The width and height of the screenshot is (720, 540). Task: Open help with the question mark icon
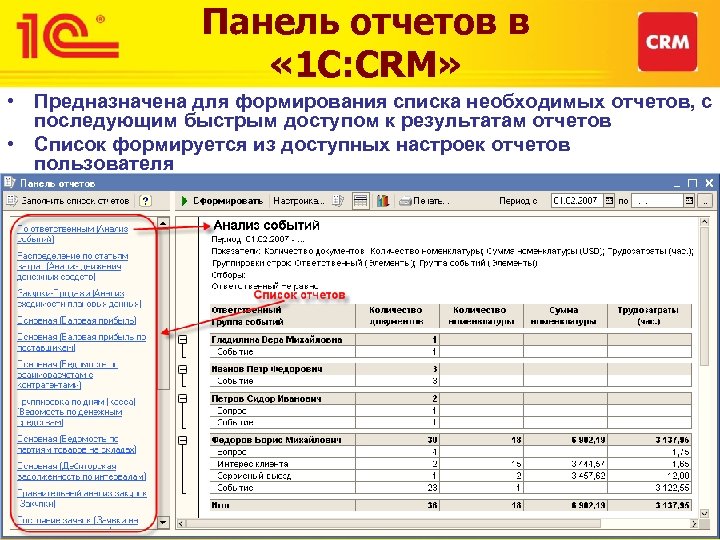[145, 201]
